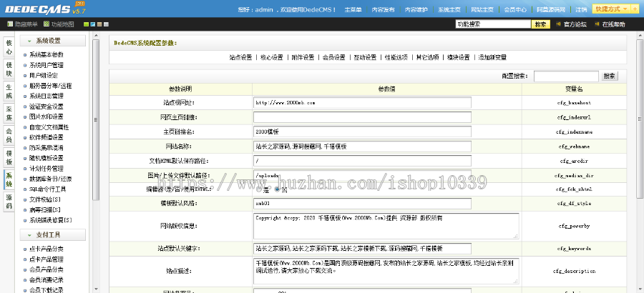Screen dimensions: 644x293
Task: Open 系统用户管理 in the sidebar
Action: (47, 65)
